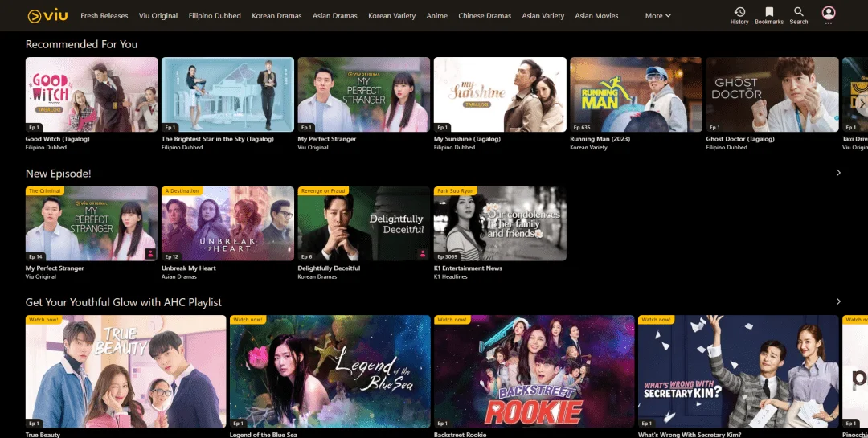Click Watch now! tag on Backstreet Rookie
The image size is (868, 438).
click(452, 320)
